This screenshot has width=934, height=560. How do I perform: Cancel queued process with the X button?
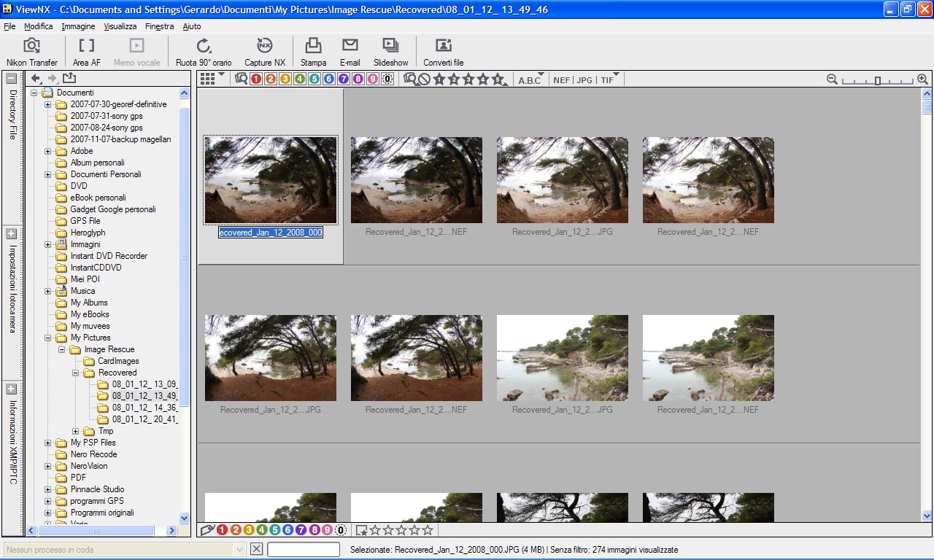coord(256,549)
